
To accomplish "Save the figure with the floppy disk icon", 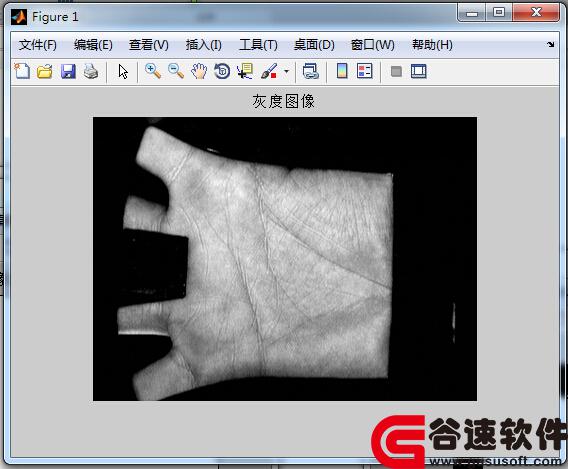I will point(68,71).
